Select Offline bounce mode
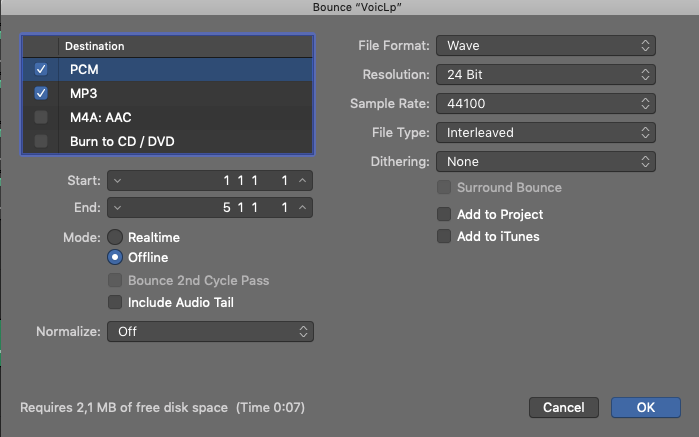This screenshot has width=699, height=437. point(116,257)
